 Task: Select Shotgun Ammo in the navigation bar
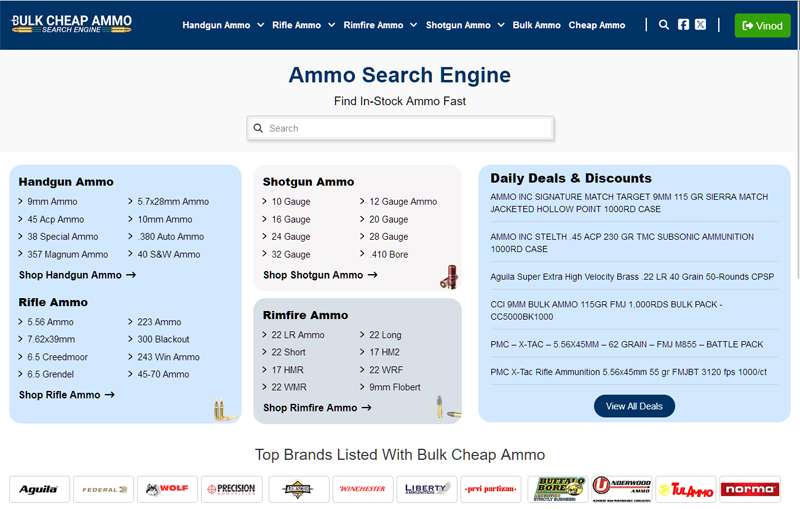(458, 25)
